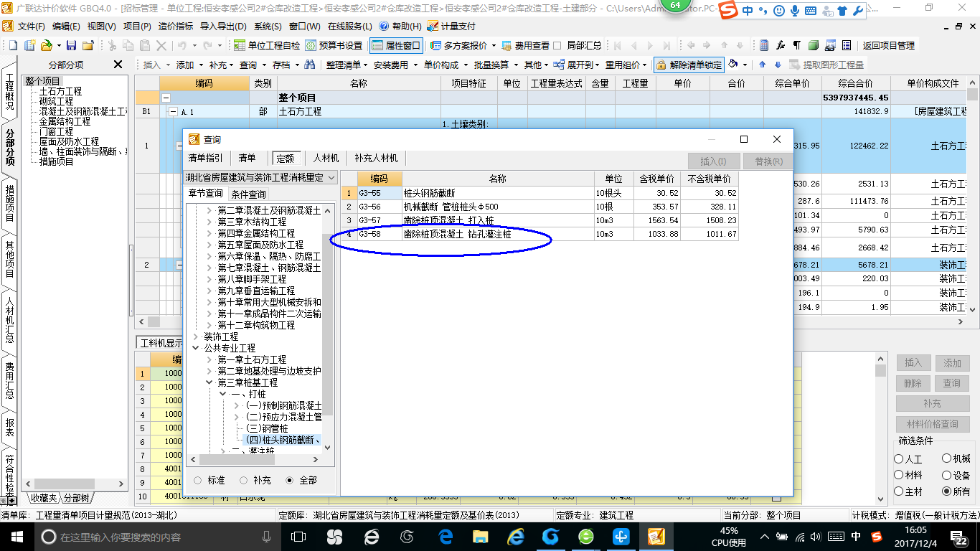Open the 在线服务(L) menu
Viewport: 980px width, 551px height.
click(349, 26)
